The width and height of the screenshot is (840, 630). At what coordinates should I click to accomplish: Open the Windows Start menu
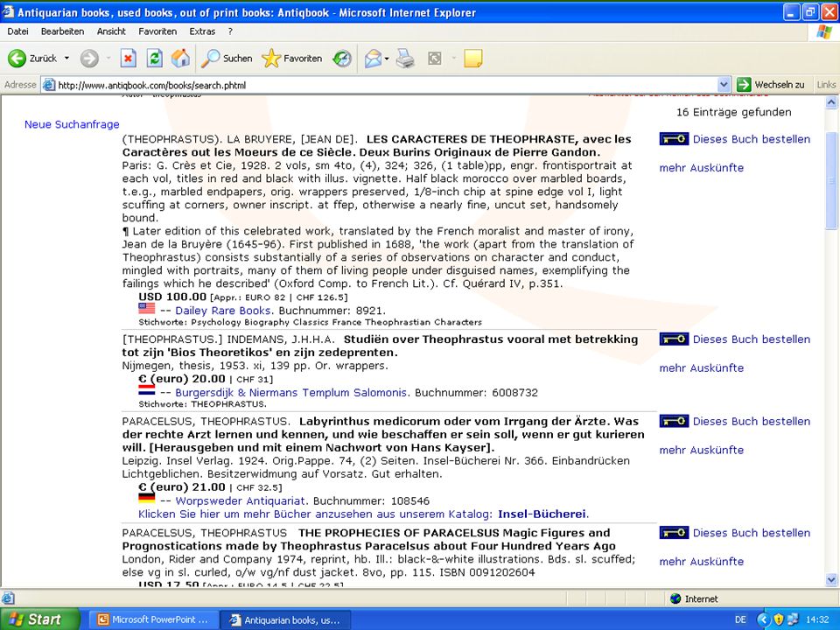click(38, 619)
